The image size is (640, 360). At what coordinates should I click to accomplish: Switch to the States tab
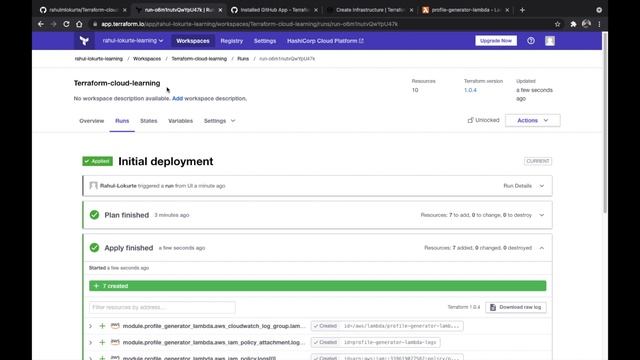[x=149, y=121]
